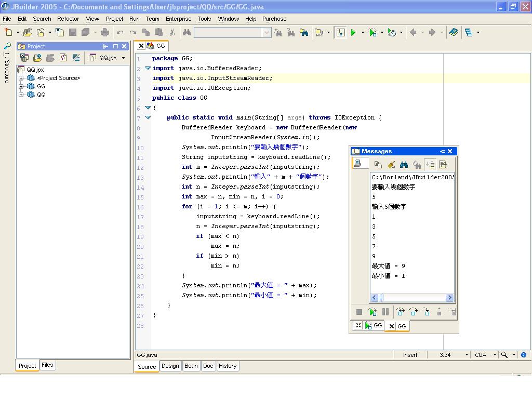Click the pause program button in Messages
The height and width of the screenshot is (399, 532).
[385, 312]
